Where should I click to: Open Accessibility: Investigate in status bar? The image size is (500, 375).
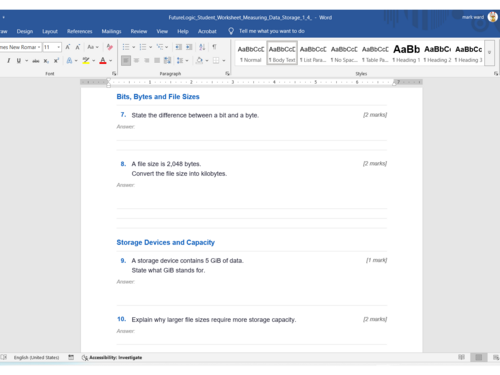112,358
